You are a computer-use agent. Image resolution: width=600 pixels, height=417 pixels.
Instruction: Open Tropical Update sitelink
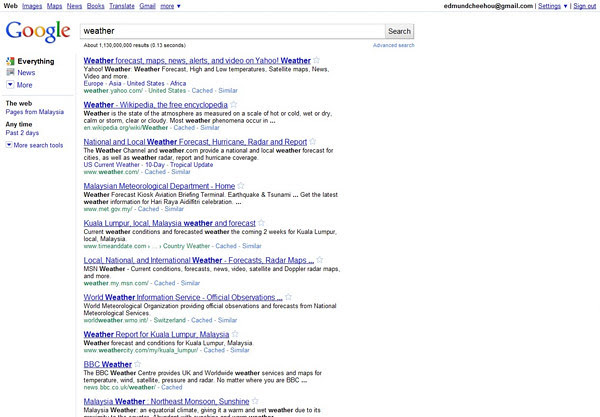191,165
